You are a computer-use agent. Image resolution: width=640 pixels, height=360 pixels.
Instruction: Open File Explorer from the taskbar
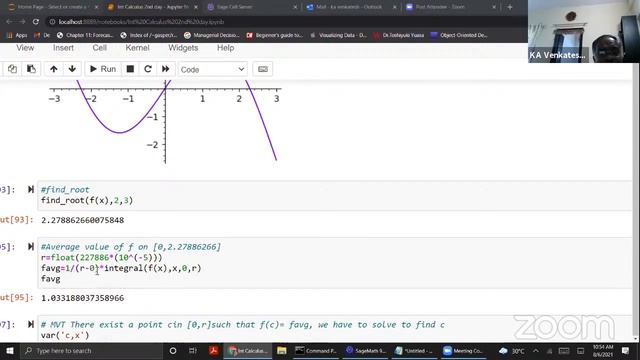pos(281,351)
